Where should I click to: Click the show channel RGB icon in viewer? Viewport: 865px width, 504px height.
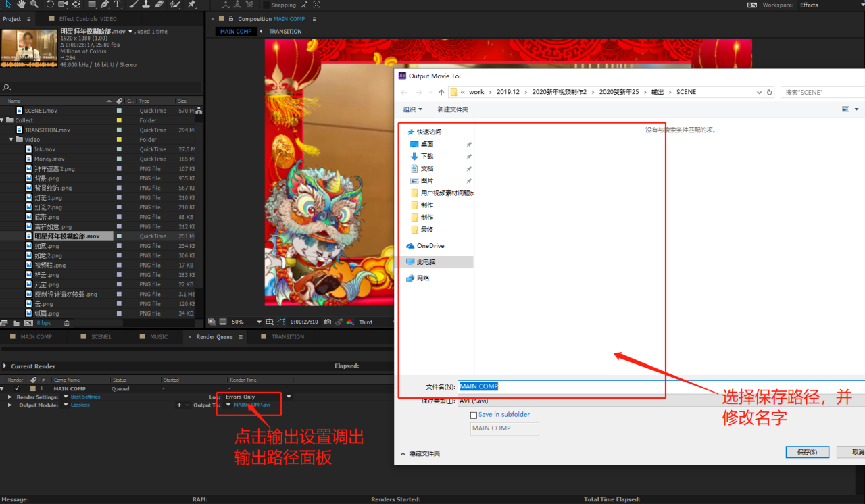351,322
